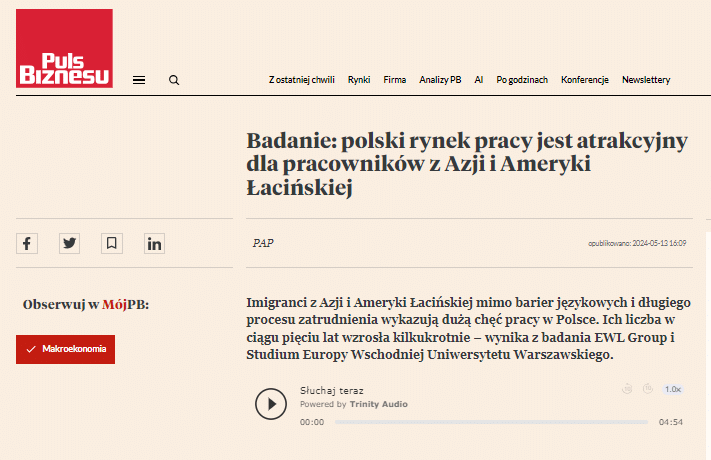
Task: Open Konferencje section
Action: [x=585, y=80]
